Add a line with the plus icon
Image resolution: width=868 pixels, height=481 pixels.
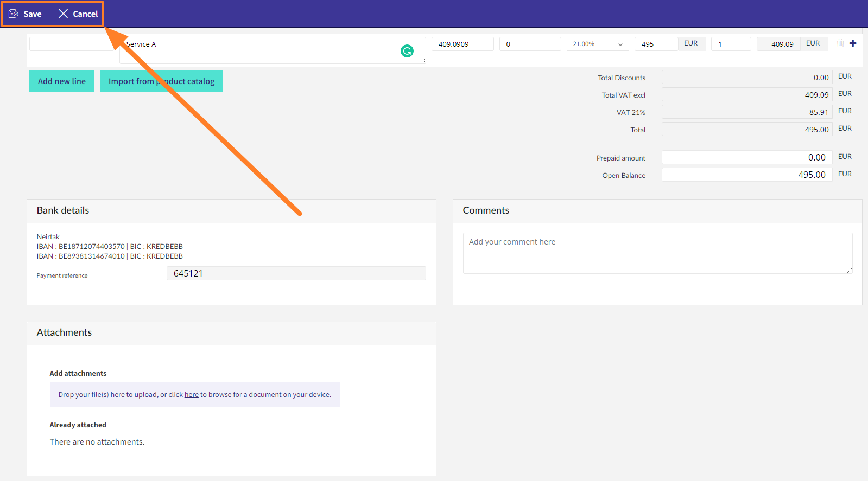(x=853, y=43)
